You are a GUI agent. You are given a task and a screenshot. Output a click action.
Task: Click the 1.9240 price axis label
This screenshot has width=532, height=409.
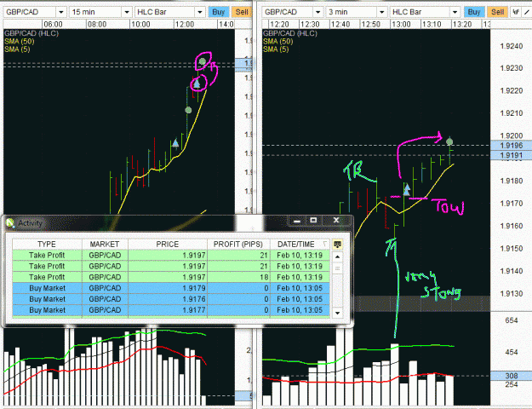point(512,46)
